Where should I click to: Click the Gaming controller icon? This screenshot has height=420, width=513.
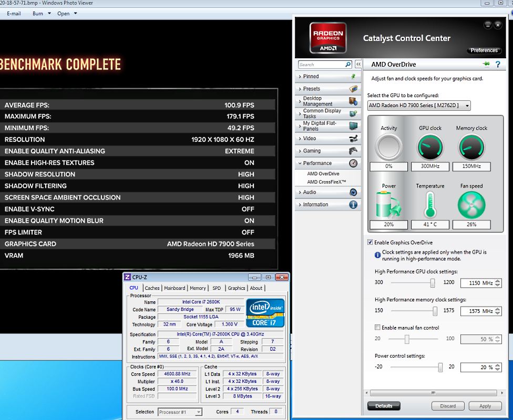tap(353, 151)
